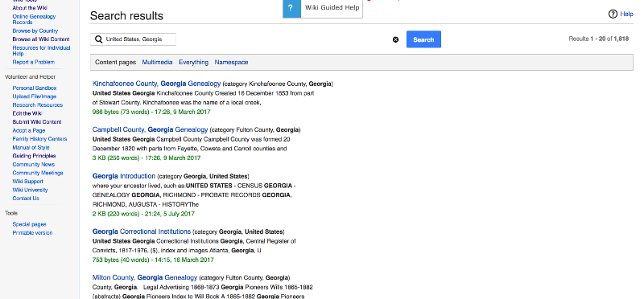Open Submit Wiki Content link

37,122
